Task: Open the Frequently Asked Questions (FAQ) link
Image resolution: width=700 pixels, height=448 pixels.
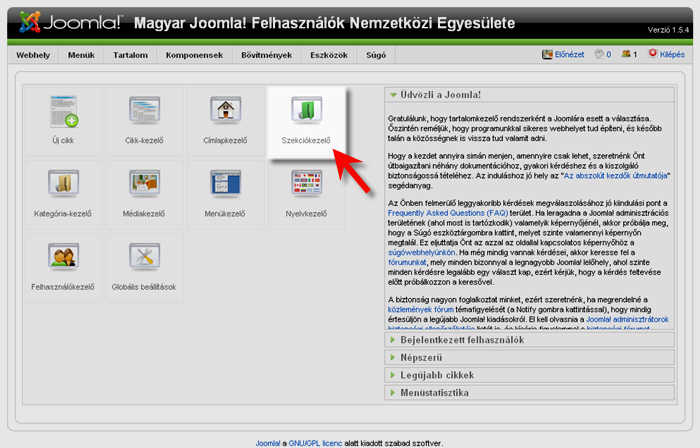Action: pos(448,213)
